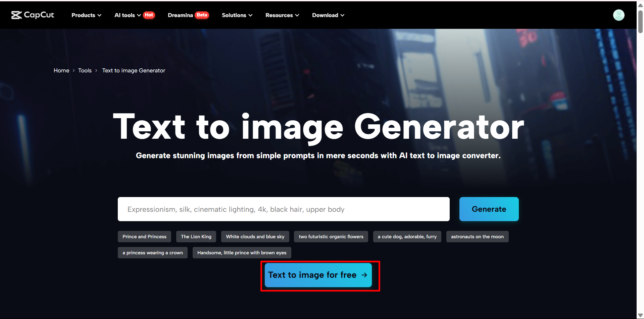
Task: Select Dreamina from the navigation bar
Action: coord(180,15)
